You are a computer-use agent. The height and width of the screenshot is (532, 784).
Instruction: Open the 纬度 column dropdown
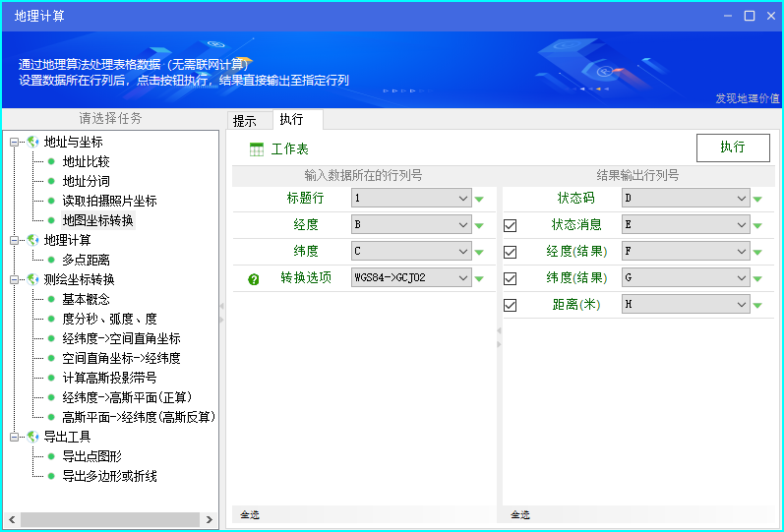411,251
